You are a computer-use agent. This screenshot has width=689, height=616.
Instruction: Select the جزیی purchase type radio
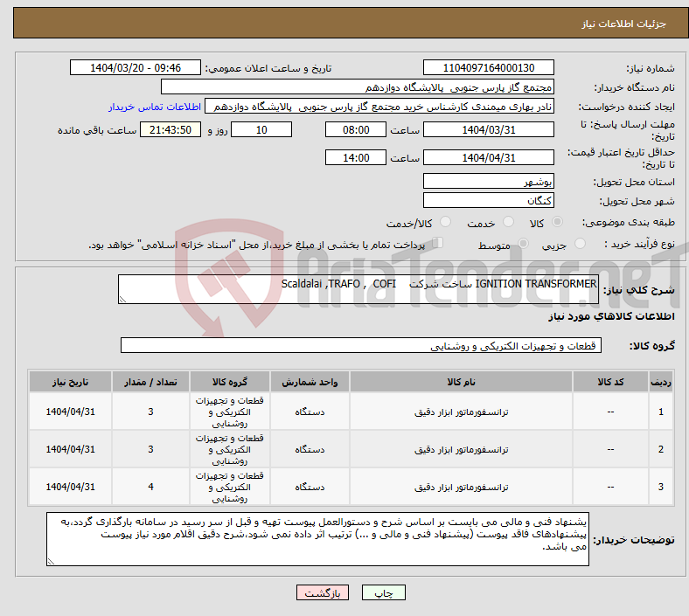coord(580,244)
